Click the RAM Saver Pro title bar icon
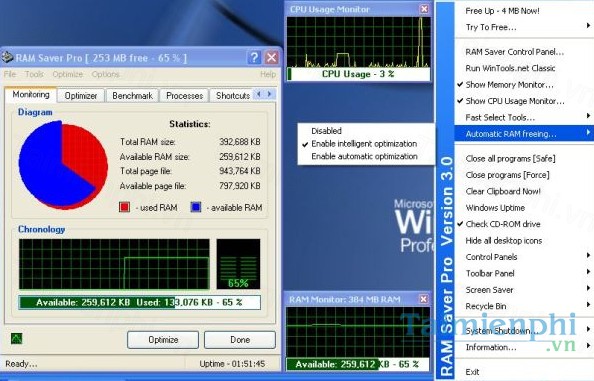Screen dimensions: 594x381 [x=8, y=57]
